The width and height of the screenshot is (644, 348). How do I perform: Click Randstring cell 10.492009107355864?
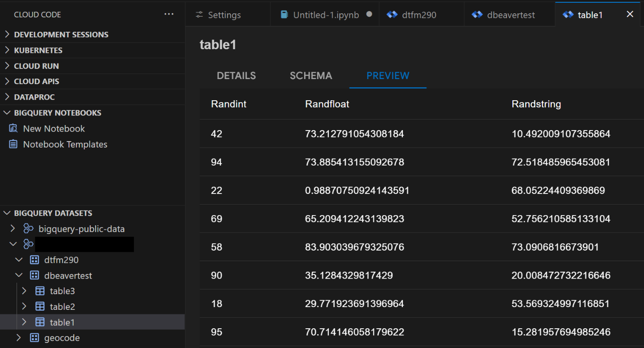coord(561,134)
